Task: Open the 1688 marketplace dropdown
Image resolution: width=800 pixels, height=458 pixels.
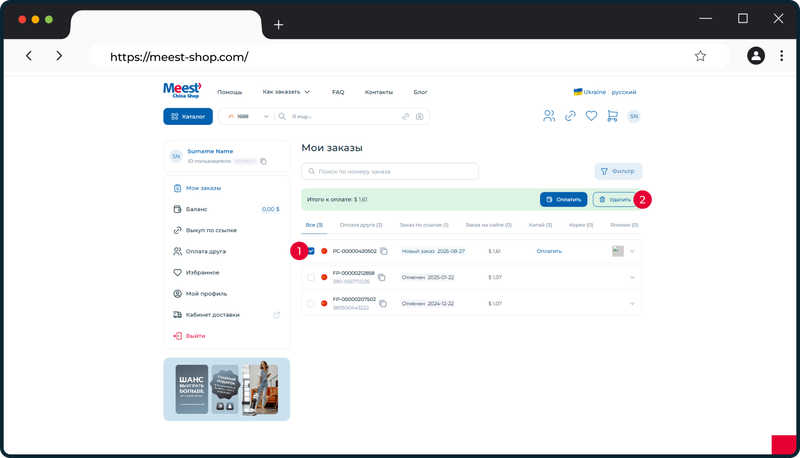Action: (248, 116)
